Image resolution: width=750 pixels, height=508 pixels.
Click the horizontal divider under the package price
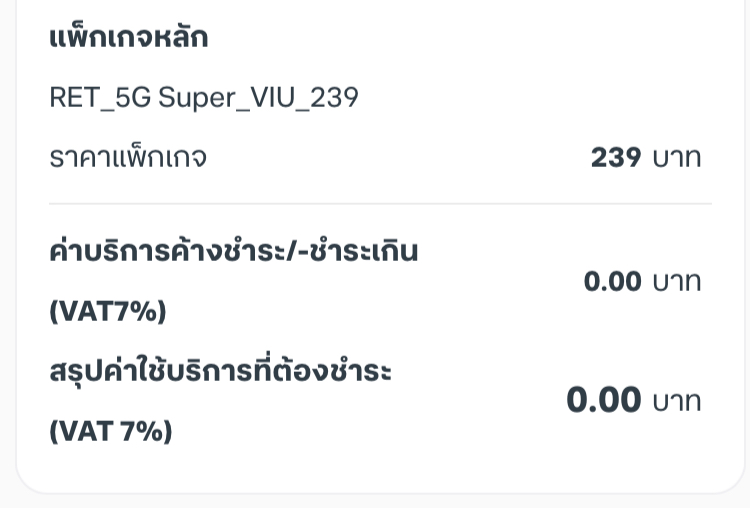pyautogui.click(x=380, y=204)
